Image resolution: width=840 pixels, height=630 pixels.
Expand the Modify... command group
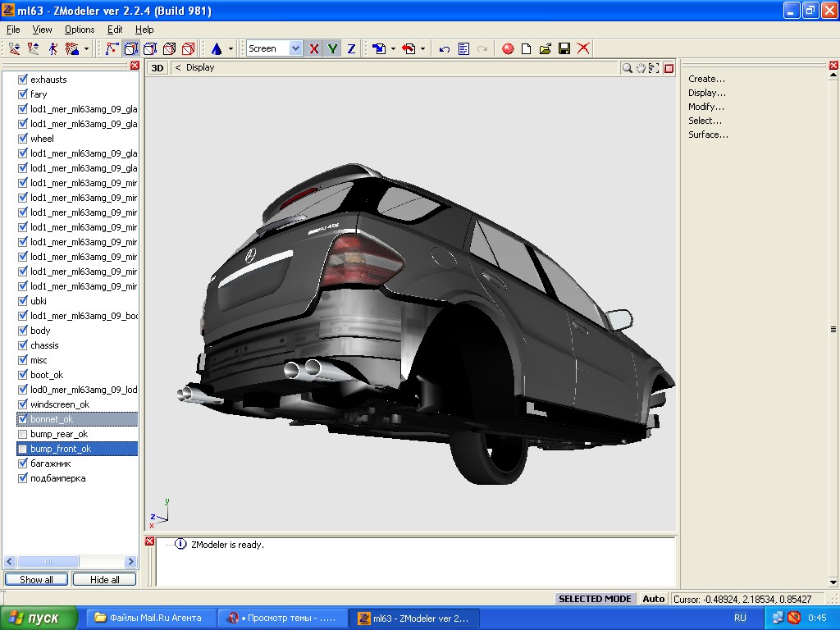(706, 107)
